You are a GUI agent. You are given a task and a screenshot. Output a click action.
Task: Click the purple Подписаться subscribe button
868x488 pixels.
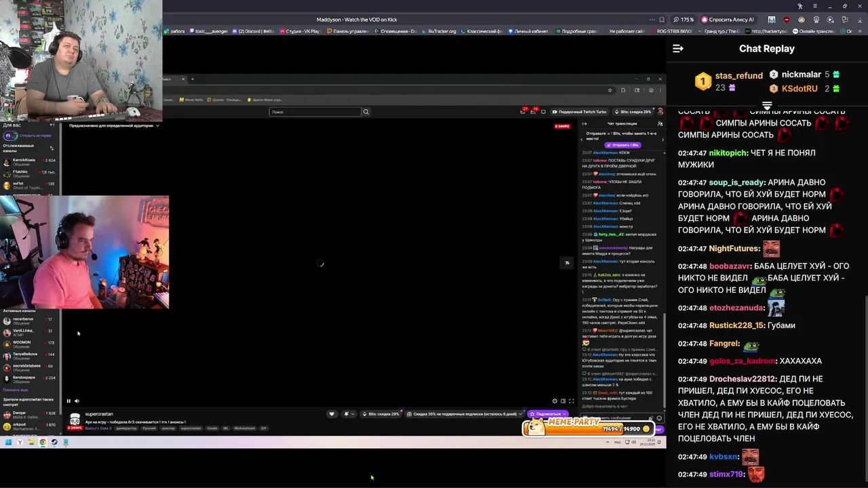549,414
